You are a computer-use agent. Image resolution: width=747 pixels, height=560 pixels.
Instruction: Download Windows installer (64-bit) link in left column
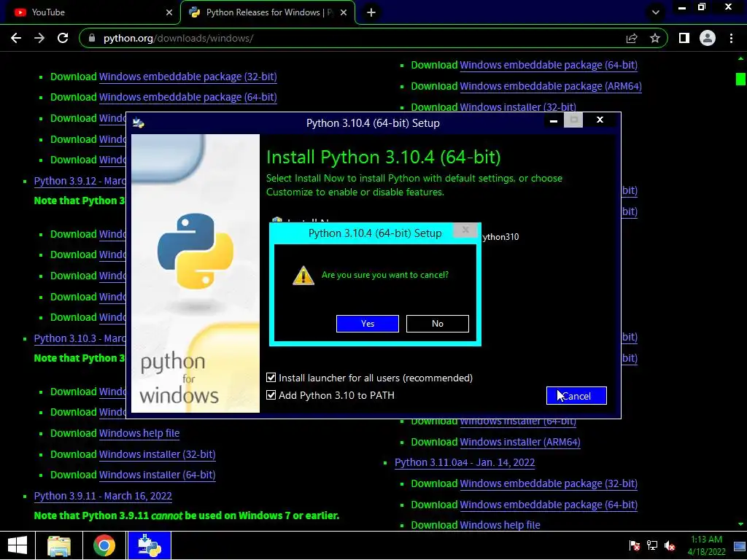(x=158, y=475)
